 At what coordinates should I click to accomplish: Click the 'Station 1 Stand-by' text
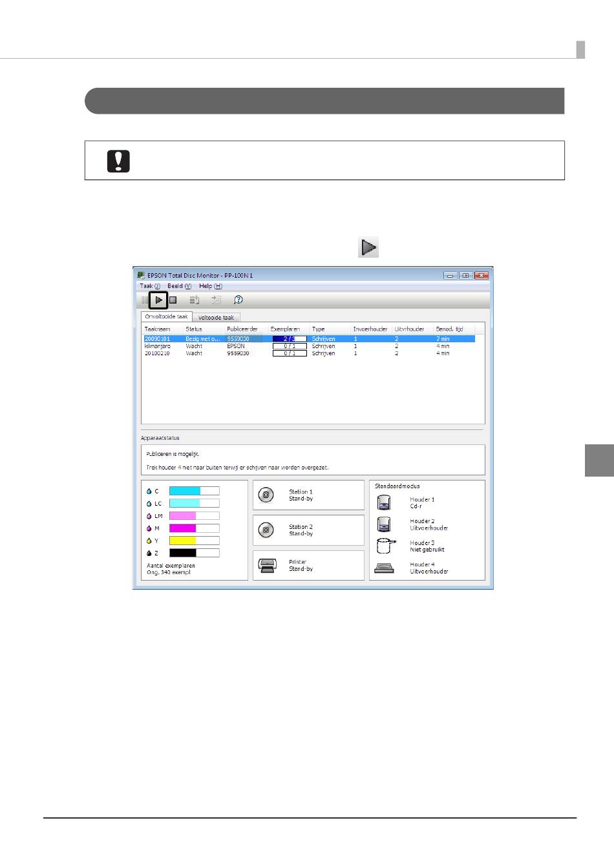(x=301, y=495)
